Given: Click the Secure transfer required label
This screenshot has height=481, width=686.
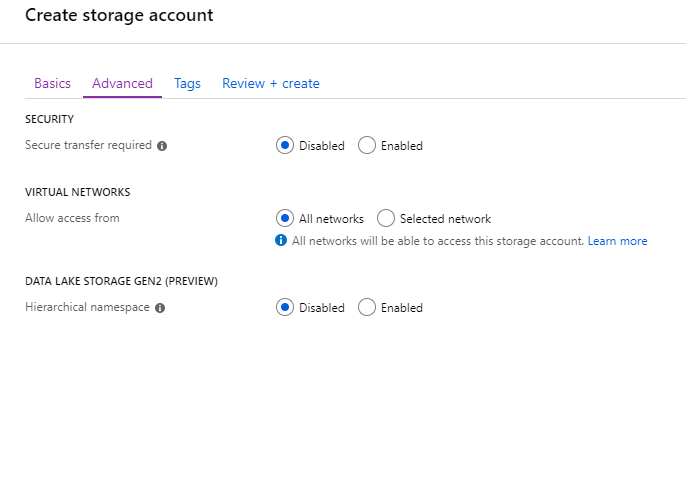Looking at the screenshot, I should (88, 145).
